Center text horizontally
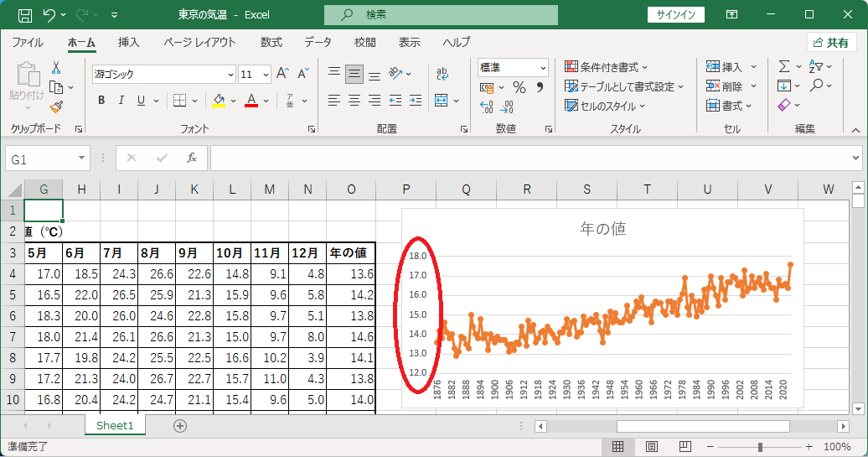Screen dimensions: 868x457 (x=354, y=101)
